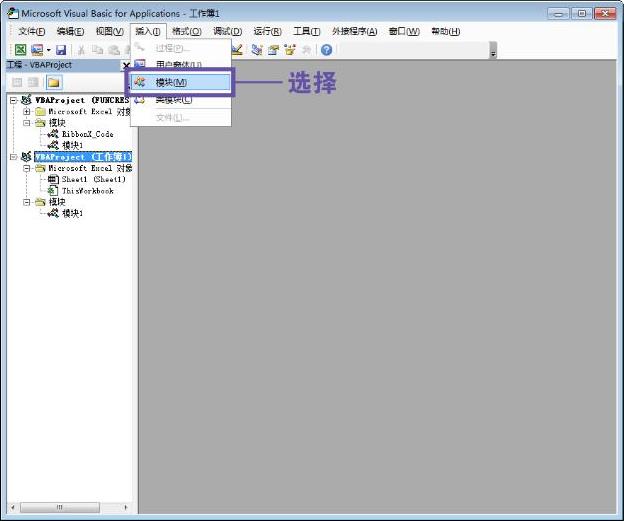This screenshot has height=521, width=624.
Task: Click the Cut scissors toolbar icon
Action: point(81,50)
